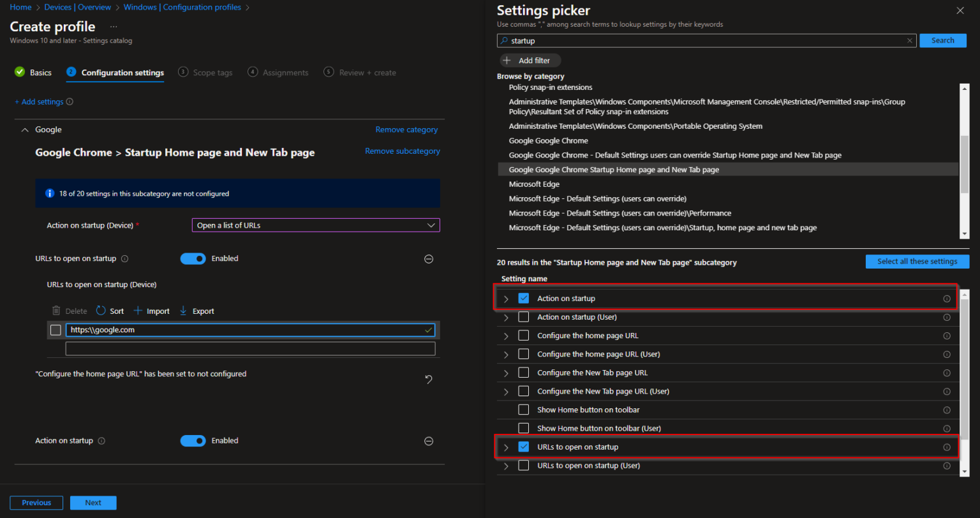This screenshot has height=518, width=980.
Task: Click Remove category link
Action: point(406,129)
